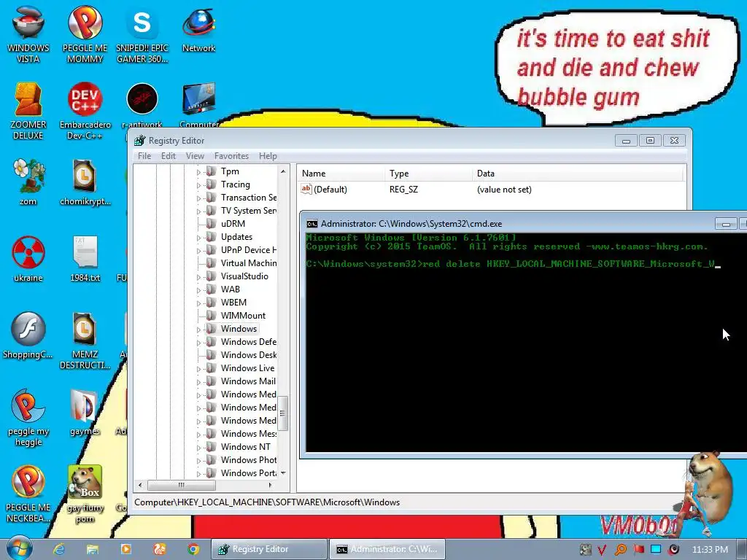The image size is (747, 560).
Task: Click the cmd.exe title bar icon
Action: click(312, 224)
